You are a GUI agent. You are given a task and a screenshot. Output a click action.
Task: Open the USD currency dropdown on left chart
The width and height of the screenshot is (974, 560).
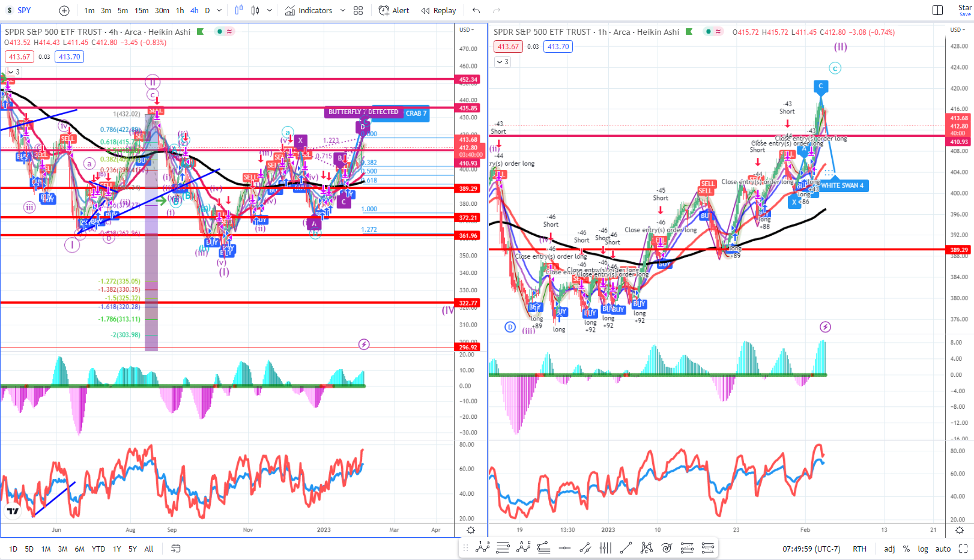(467, 29)
